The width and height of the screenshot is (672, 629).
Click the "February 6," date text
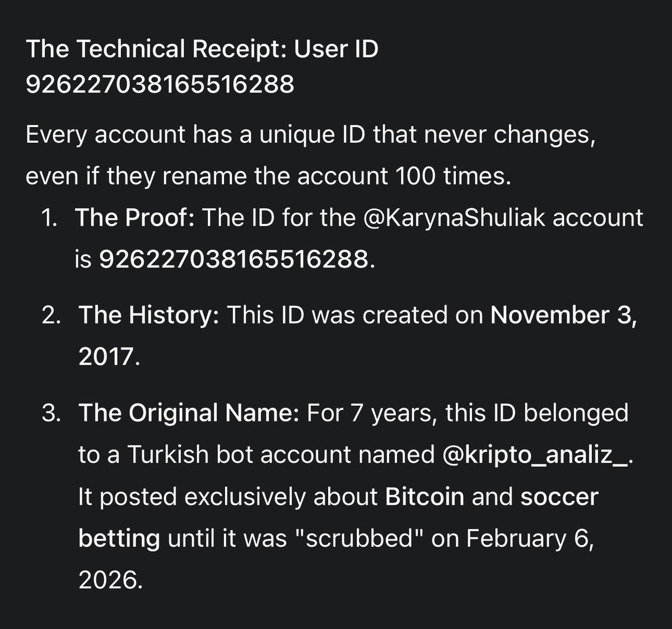pyautogui.click(x=529, y=538)
